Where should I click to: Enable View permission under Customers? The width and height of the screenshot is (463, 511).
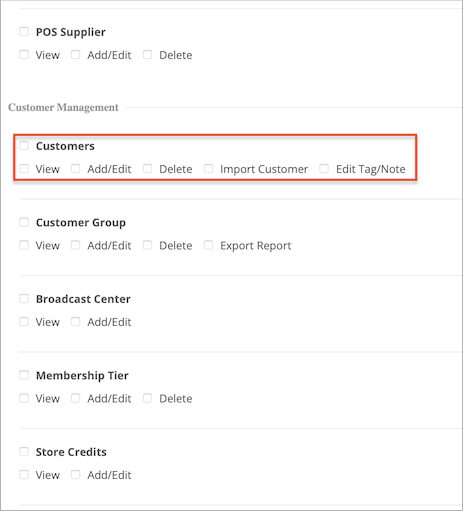(x=24, y=169)
